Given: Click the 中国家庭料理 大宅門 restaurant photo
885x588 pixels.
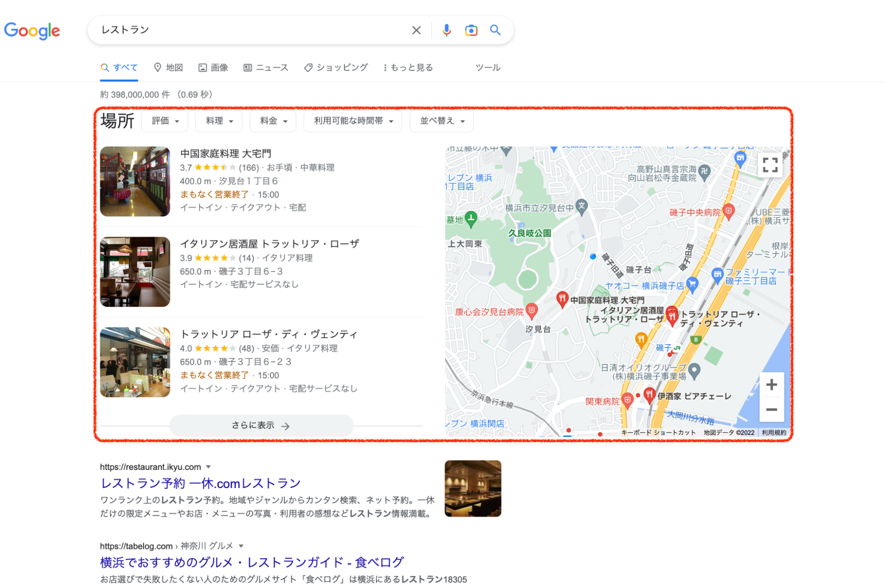Looking at the screenshot, I should [x=135, y=181].
